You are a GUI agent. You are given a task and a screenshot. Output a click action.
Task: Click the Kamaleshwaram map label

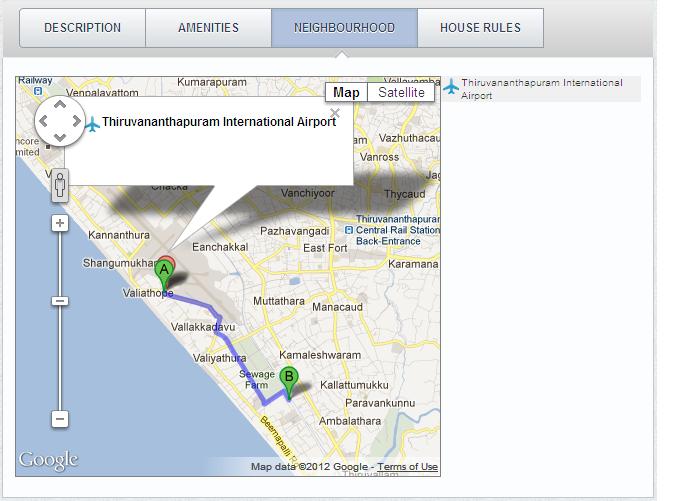tap(320, 355)
